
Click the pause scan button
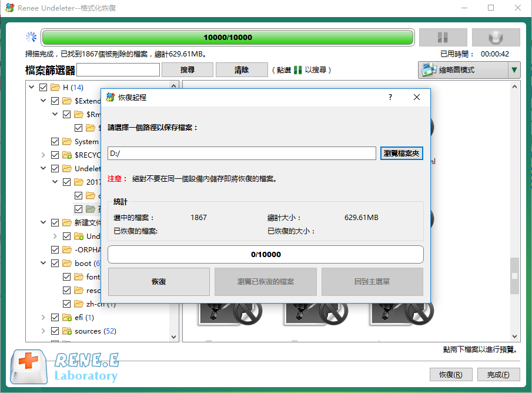[443, 38]
